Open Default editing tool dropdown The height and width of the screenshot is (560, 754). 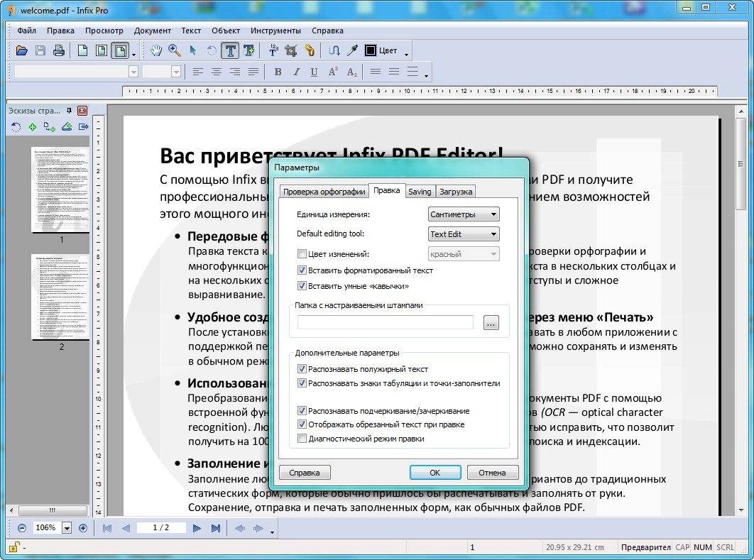click(x=464, y=234)
